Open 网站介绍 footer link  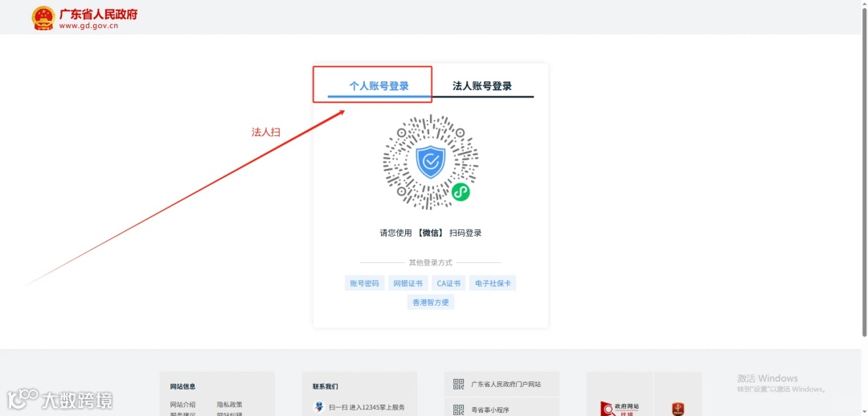click(182, 405)
